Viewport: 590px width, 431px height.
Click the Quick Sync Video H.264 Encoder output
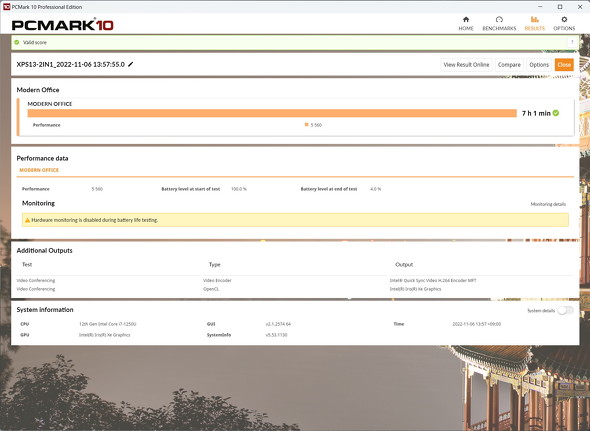(433, 280)
